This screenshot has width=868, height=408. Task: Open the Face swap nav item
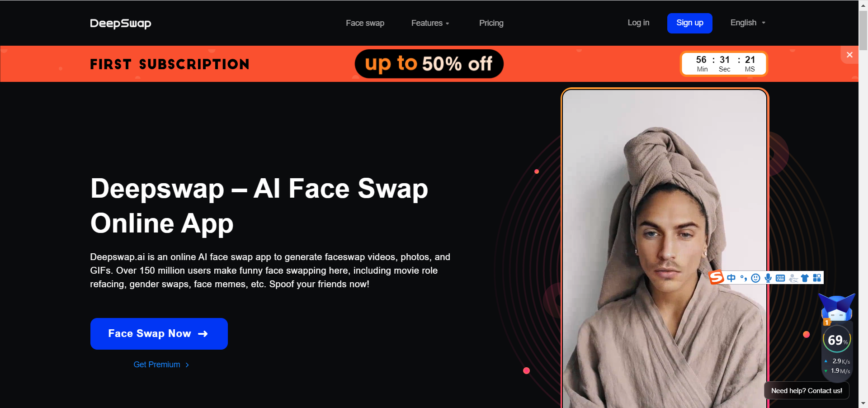(365, 23)
